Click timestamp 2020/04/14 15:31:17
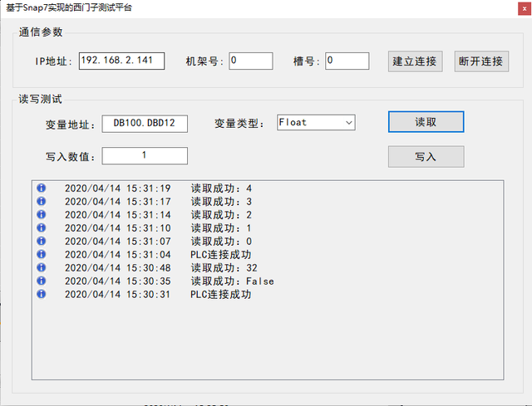532x406 pixels. tap(118, 202)
